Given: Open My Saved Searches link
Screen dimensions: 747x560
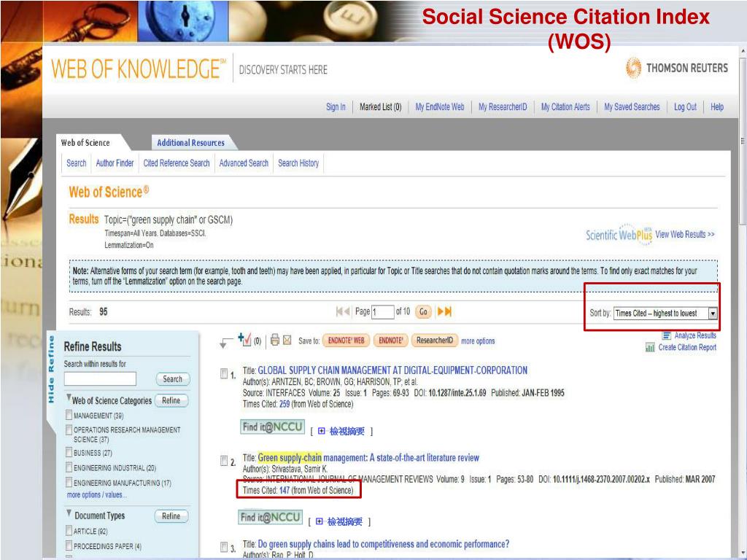Looking at the screenshot, I should pos(632,106).
